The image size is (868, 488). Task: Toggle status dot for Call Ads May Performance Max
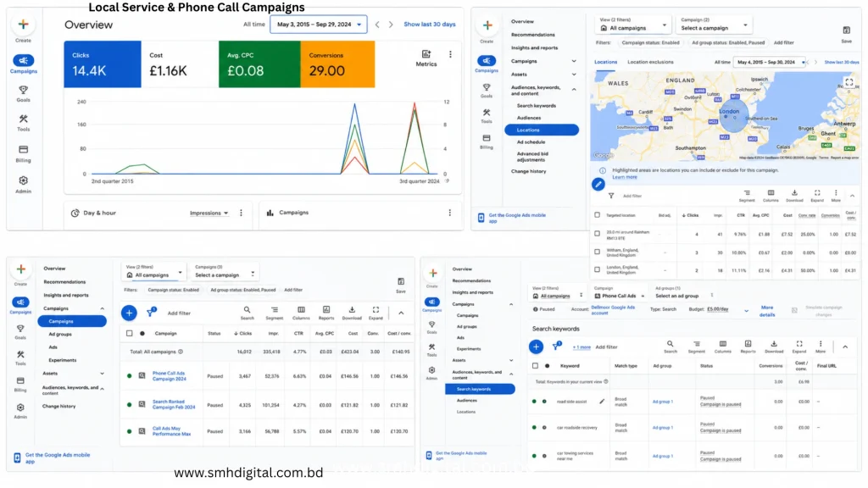coord(129,431)
